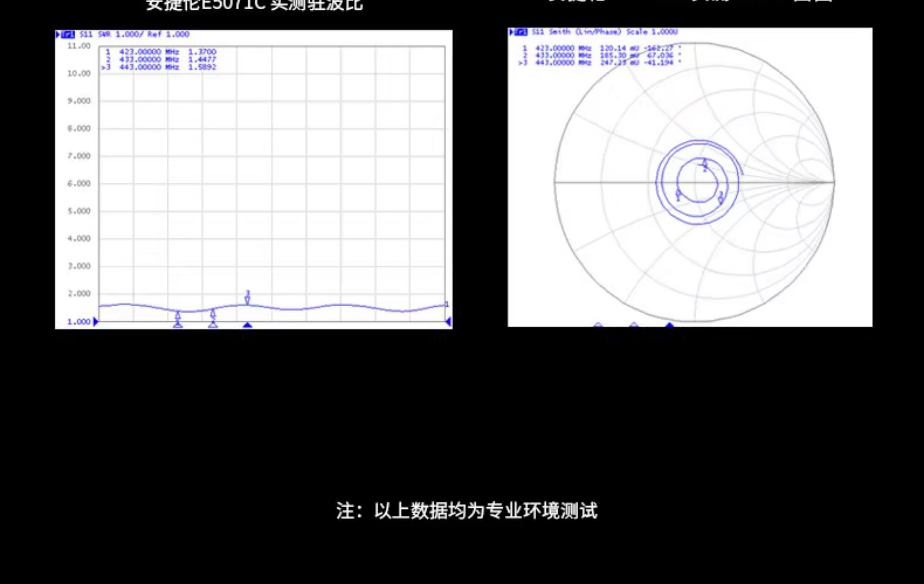Click marker 1 on the SWR trace
Screen dimensions: 924x584
coord(178,316)
